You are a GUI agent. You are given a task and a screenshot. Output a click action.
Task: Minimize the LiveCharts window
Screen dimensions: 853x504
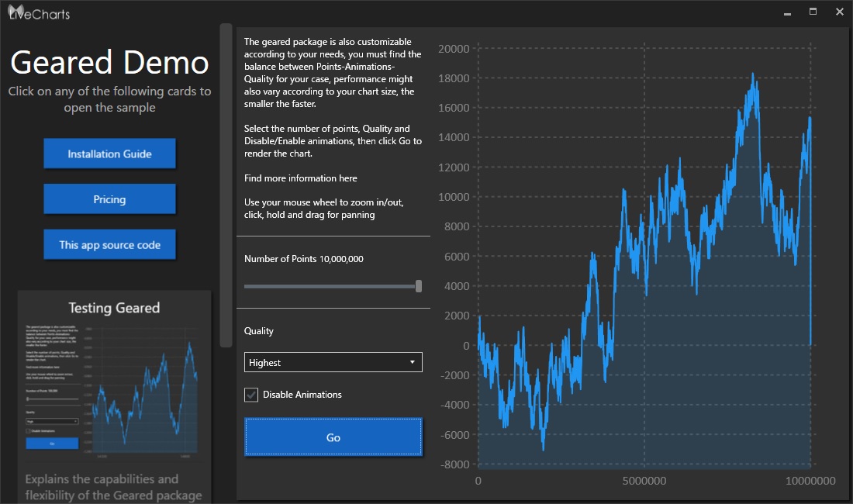click(x=788, y=12)
